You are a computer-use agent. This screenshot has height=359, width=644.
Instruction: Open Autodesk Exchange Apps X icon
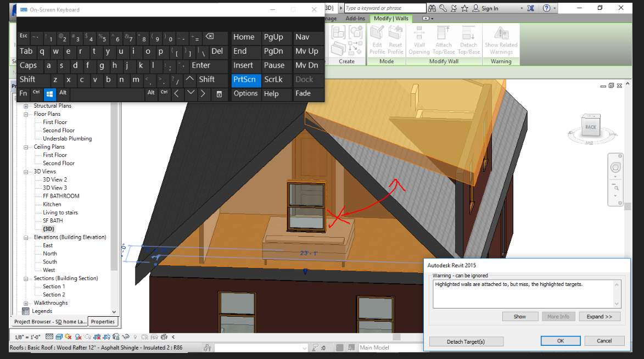point(531,8)
